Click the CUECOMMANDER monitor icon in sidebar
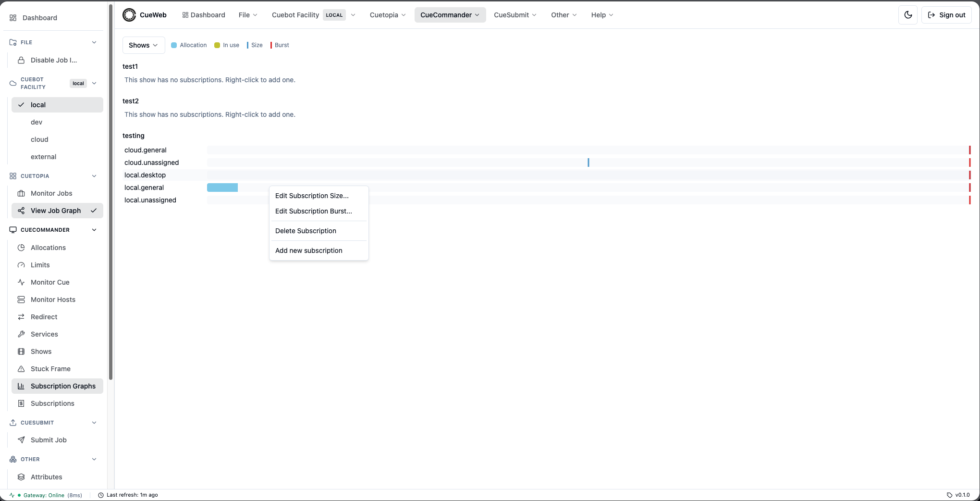980x501 pixels. point(13,230)
